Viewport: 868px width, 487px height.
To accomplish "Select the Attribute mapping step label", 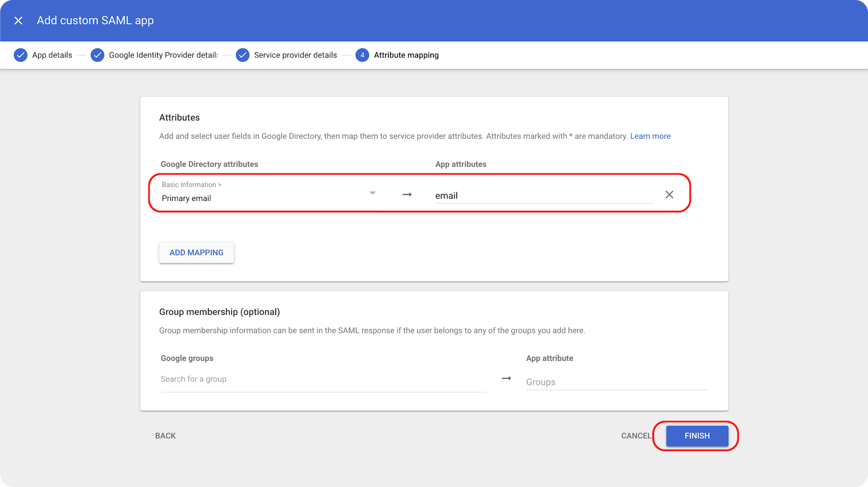I will [x=406, y=55].
